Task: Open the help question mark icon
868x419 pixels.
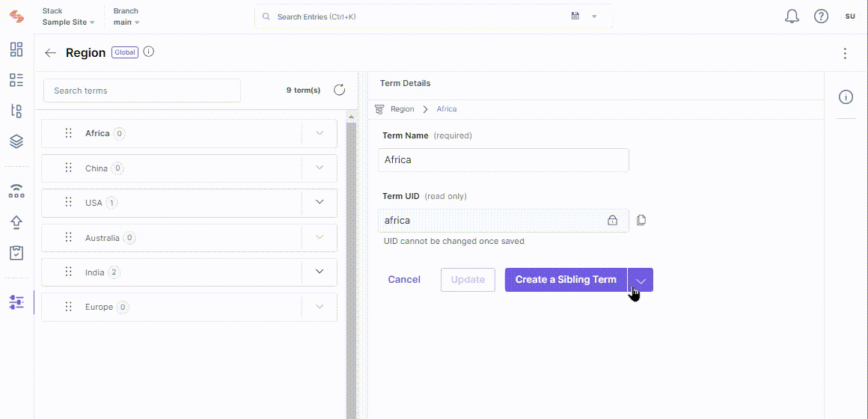Action: (x=821, y=16)
